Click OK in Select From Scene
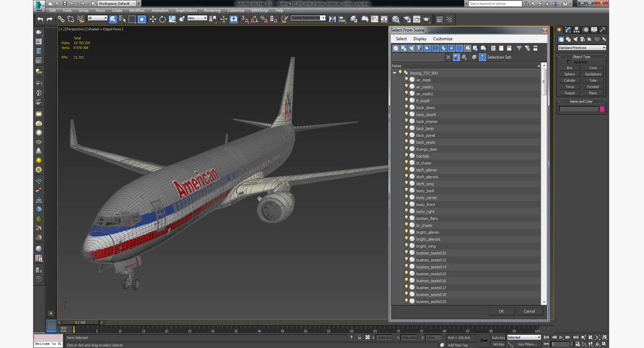Screen dimensions: 644x348 click(501, 311)
